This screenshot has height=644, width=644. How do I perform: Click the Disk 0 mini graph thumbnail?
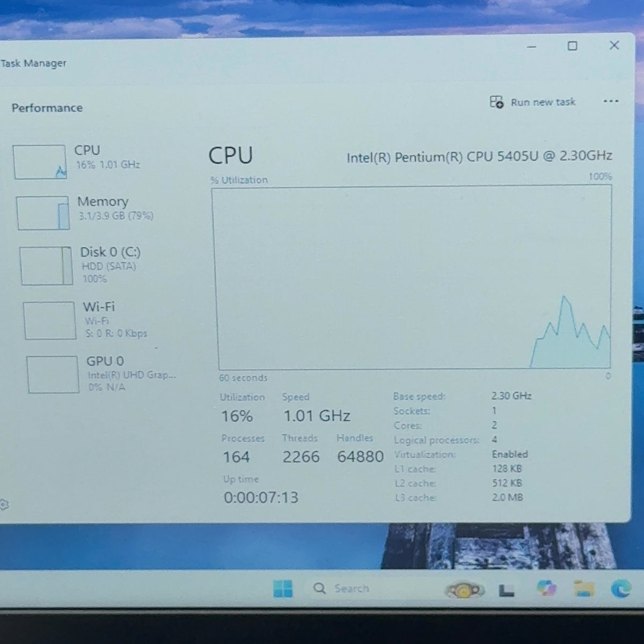[46, 266]
